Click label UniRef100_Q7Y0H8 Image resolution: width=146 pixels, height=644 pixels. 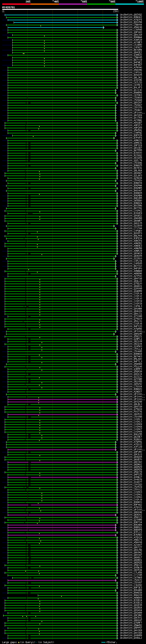(x=131, y=316)
